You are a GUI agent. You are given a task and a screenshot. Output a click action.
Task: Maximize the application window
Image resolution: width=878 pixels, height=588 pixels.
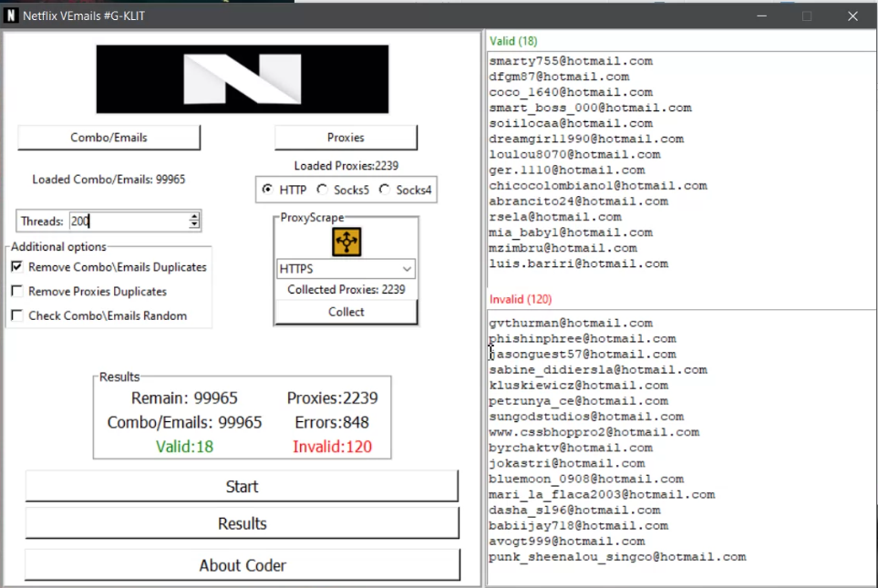(x=806, y=15)
